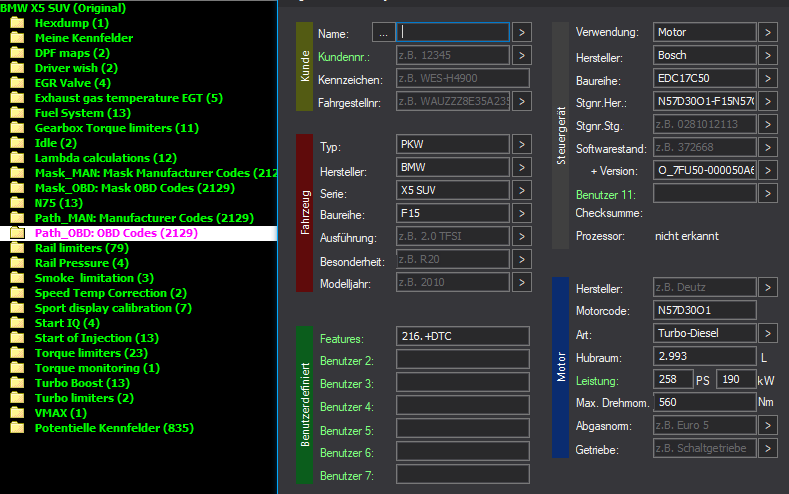Open arrow next to Softwarestand field
The width and height of the screenshot is (789, 494).
coord(768,147)
